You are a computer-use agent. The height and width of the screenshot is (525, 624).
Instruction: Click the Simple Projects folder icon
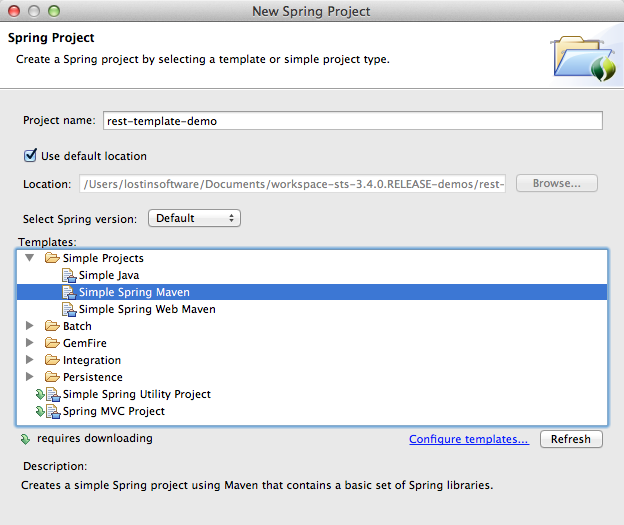pos(52,258)
